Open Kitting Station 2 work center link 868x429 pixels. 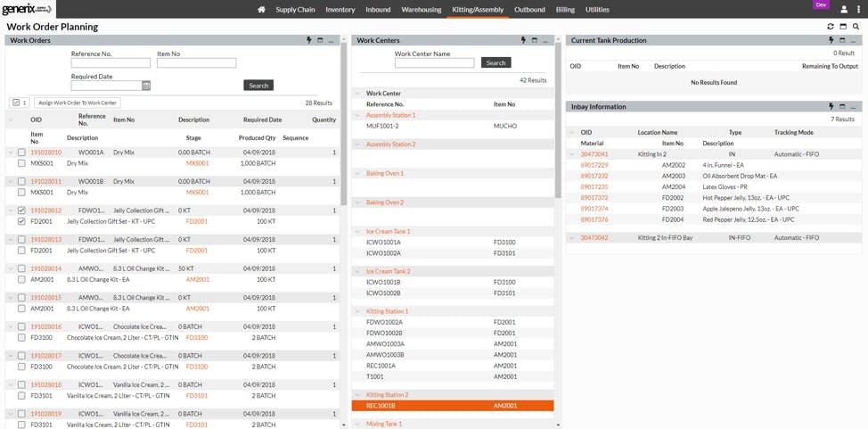click(x=388, y=394)
